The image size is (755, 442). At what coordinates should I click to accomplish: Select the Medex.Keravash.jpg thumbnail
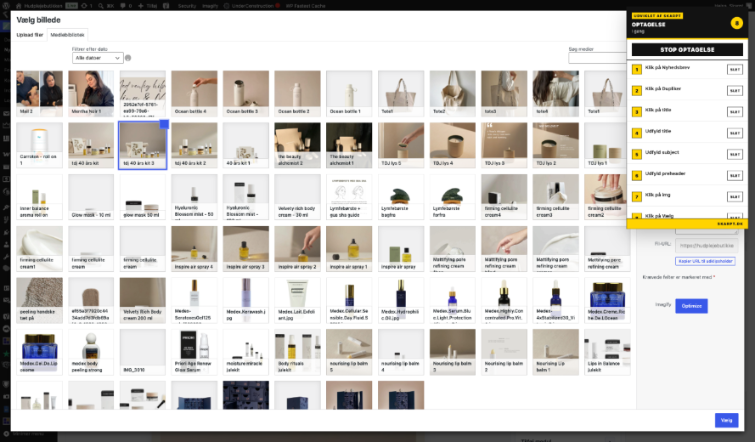click(x=246, y=300)
